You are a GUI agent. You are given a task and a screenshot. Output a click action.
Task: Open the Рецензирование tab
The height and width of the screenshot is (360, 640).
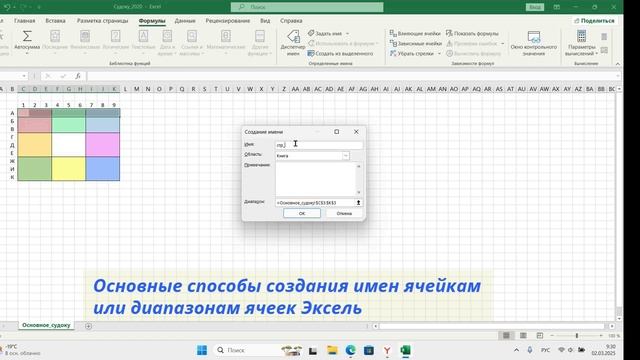click(228, 20)
